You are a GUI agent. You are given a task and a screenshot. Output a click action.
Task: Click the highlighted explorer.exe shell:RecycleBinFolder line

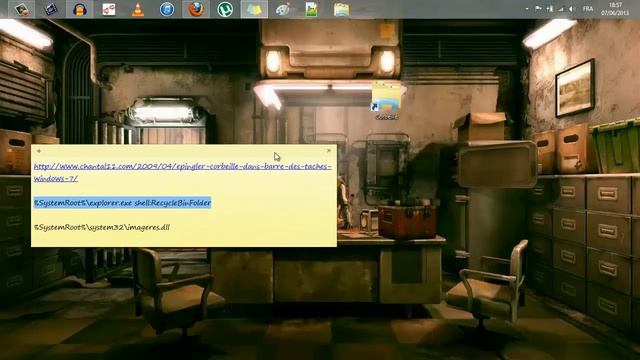tap(122, 203)
